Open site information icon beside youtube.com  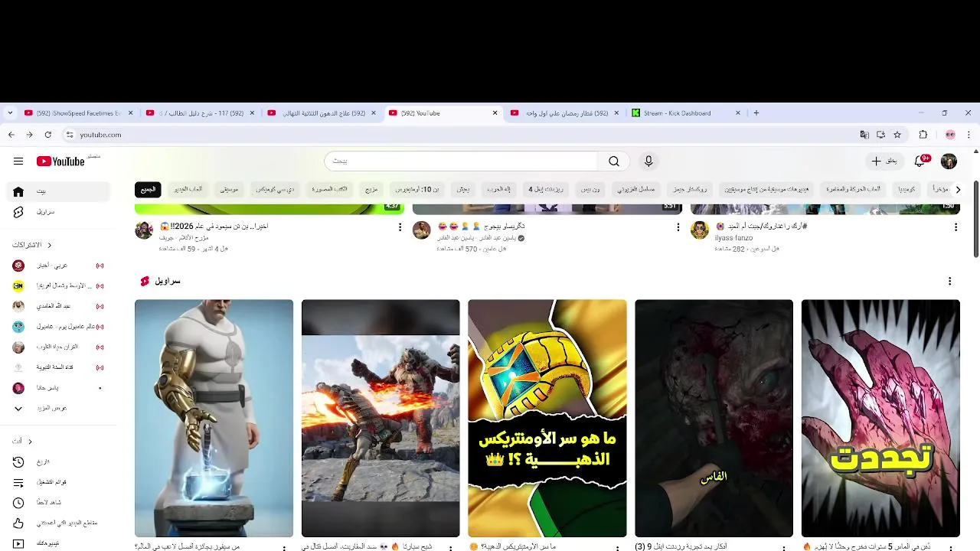coord(70,135)
